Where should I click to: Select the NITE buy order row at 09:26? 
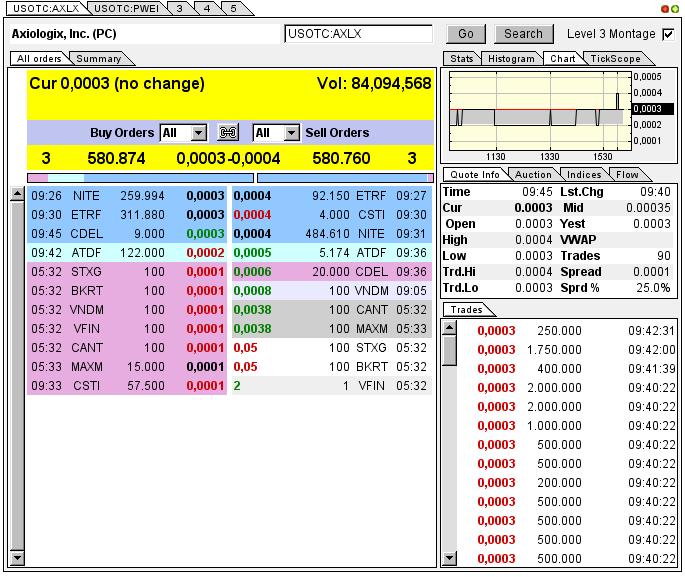point(127,196)
